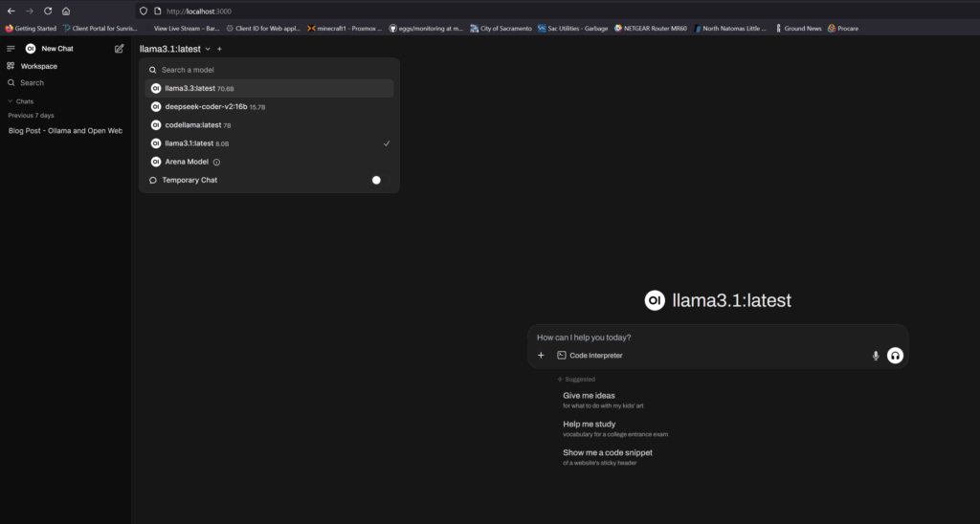
Task: Select llama3.1:latest in the model list
Action: [x=269, y=143]
